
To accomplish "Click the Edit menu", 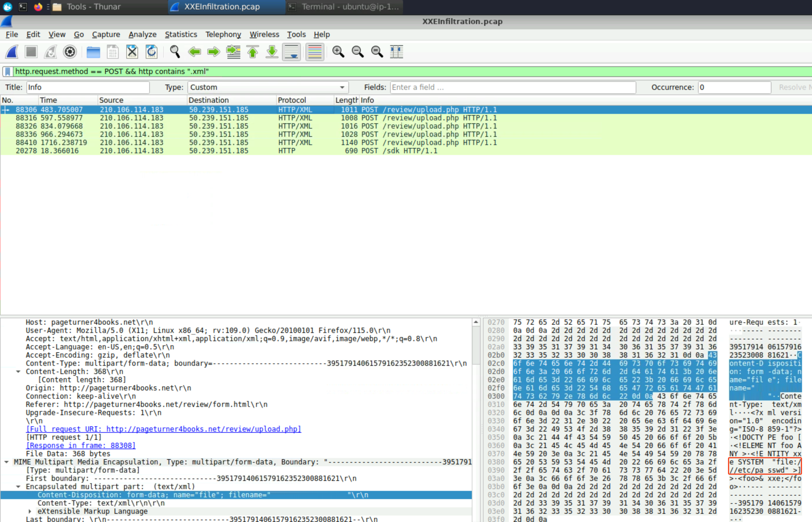I will point(33,35).
